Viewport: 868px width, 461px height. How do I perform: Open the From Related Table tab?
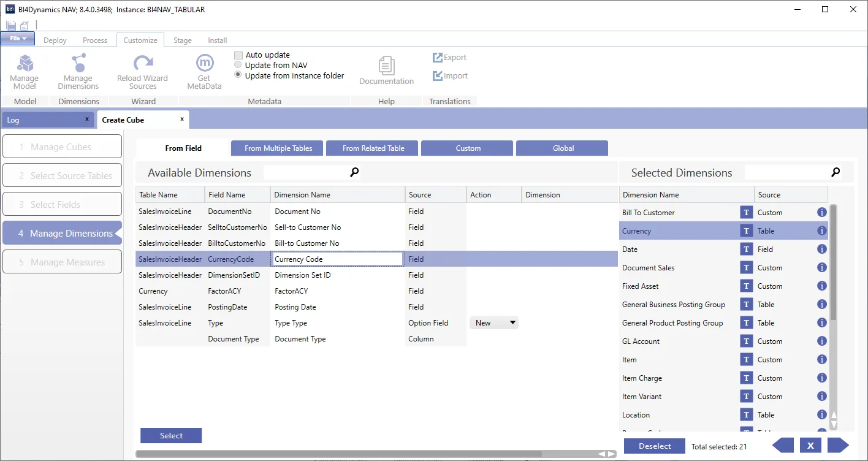[373, 148]
